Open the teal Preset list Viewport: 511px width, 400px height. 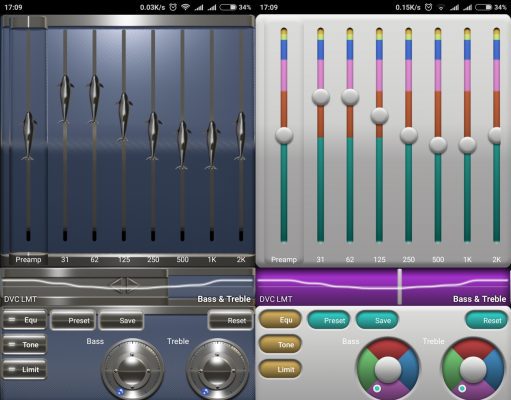329,320
